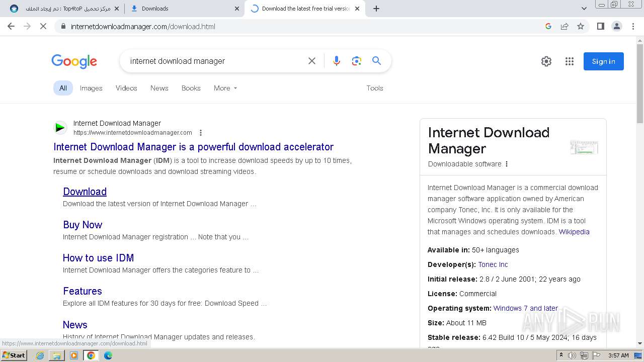Open the Windows Start menu
Viewport: 644px width, 362px height.
[14, 355]
